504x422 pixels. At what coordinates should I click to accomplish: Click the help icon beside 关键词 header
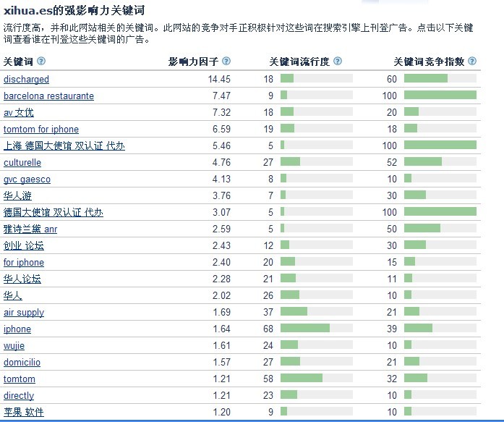40,62
